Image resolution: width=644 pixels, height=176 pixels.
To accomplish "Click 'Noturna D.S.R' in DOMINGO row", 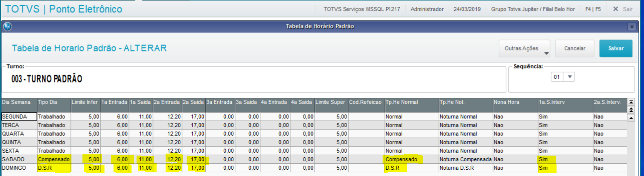I will click(x=466, y=168).
